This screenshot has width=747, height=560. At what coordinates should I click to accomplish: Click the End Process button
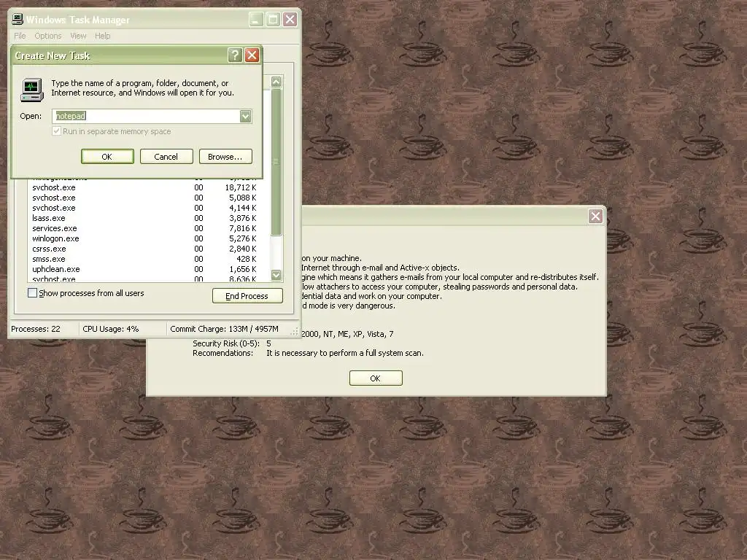tap(247, 296)
